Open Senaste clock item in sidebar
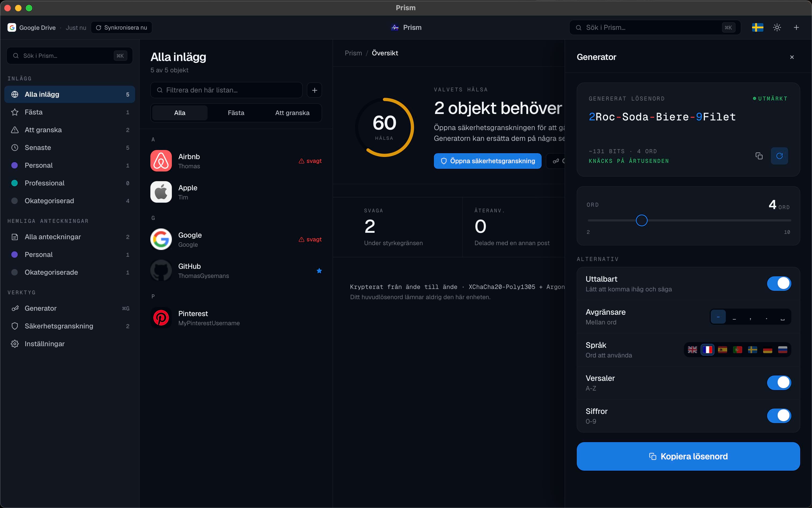Viewport: 812px width, 508px height. pyautogui.click(x=70, y=148)
